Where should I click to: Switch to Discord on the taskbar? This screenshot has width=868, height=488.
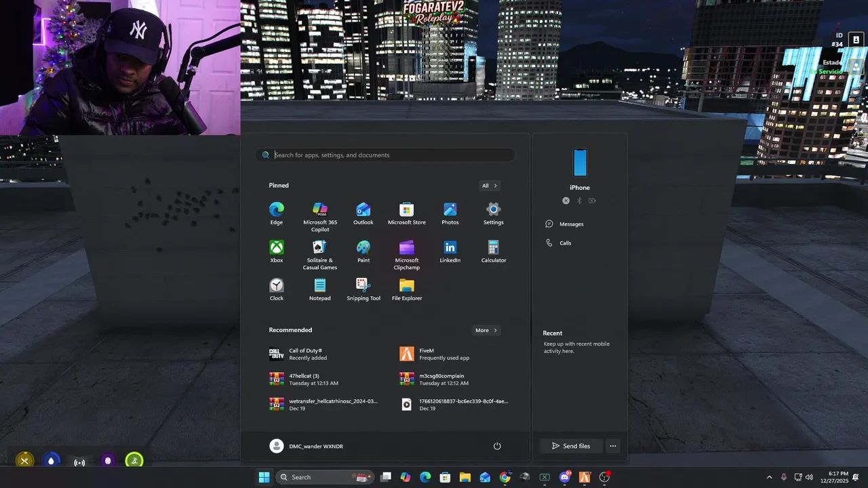tap(565, 477)
